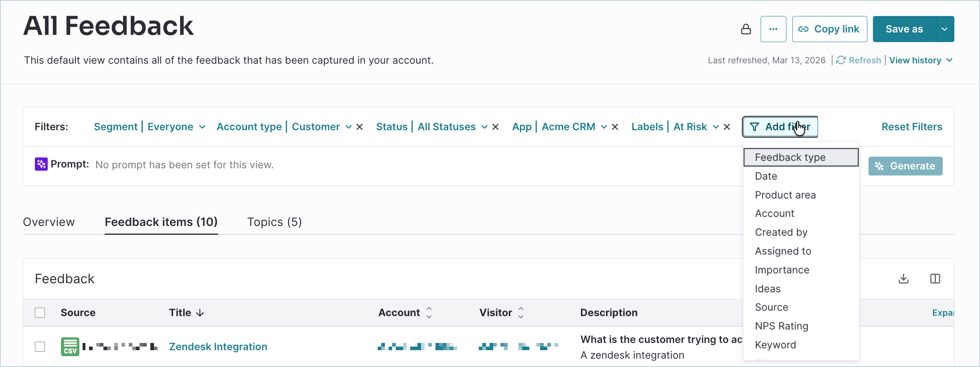Viewport: 980px width, 367px height.
Task: Open the column layout icon
Action: (x=935, y=278)
